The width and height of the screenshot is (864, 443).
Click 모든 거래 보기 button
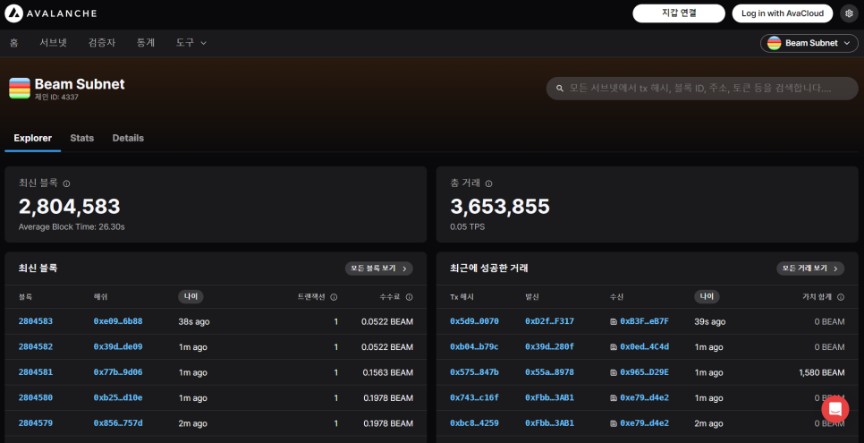tap(810, 268)
